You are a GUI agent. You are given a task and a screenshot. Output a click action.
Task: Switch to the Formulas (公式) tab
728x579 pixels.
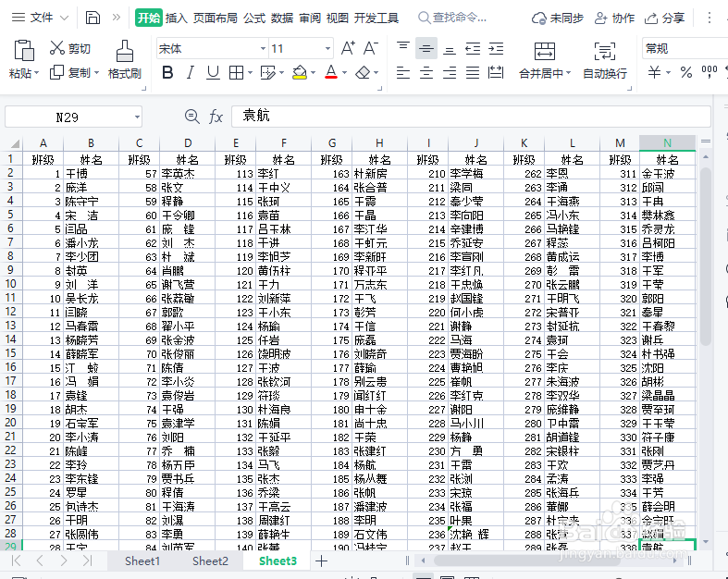click(x=254, y=18)
